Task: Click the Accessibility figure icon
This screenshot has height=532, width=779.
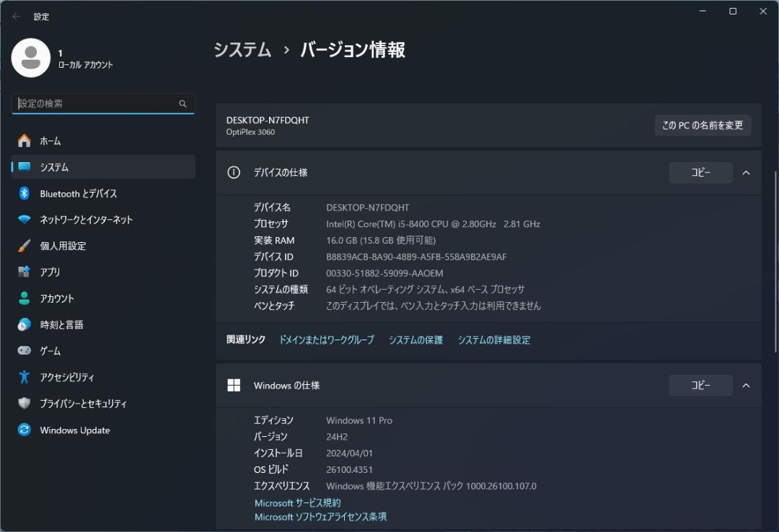Action: (x=24, y=377)
